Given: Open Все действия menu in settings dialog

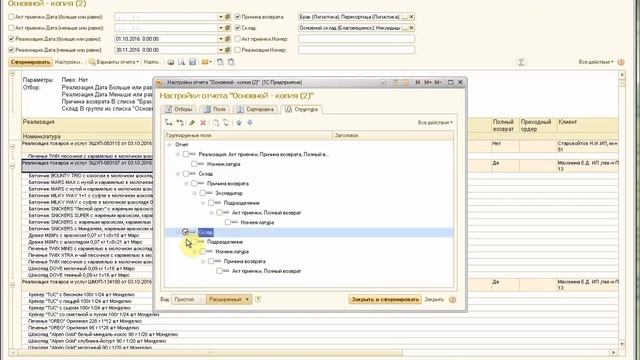Looking at the screenshot, I should [x=435, y=122].
